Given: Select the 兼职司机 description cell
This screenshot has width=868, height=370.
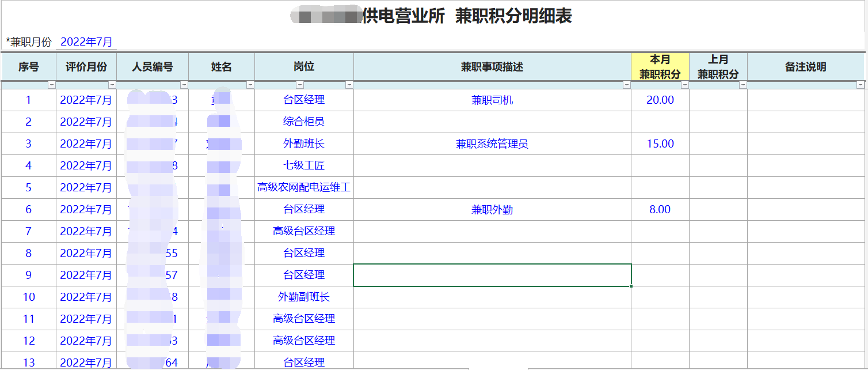Looking at the screenshot, I should (492, 100).
